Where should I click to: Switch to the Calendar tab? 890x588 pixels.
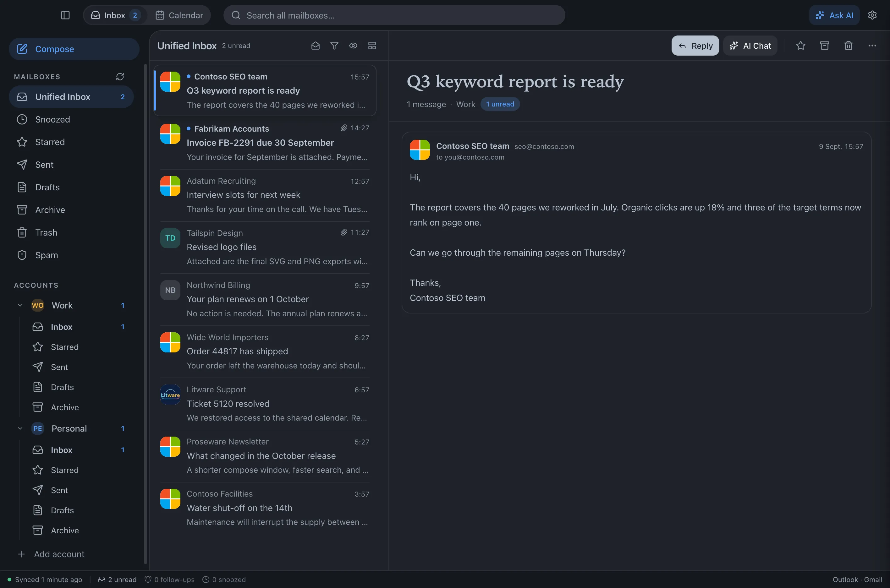point(179,15)
